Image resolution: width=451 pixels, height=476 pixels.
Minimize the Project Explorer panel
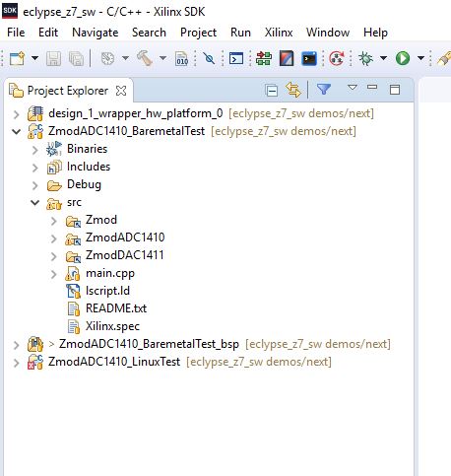372,87
